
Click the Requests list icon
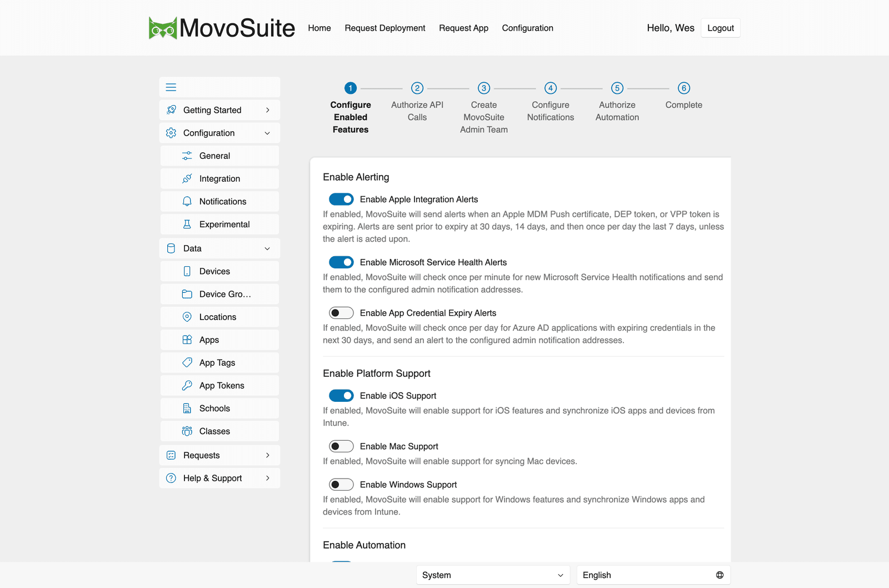(171, 455)
